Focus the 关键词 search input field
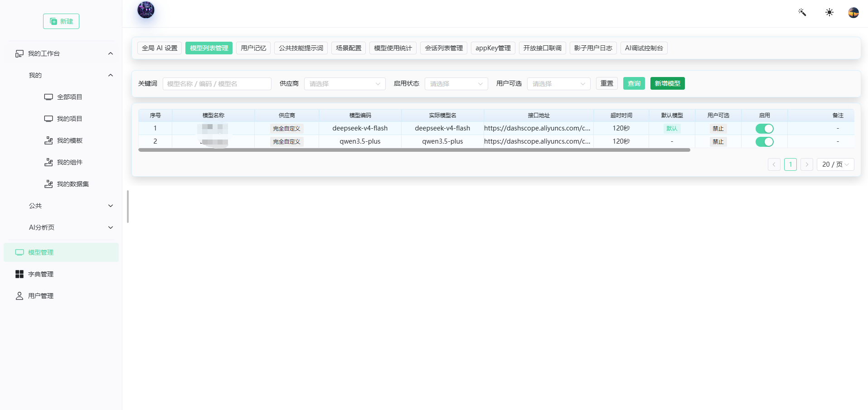The width and height of the screenshot is (868, 410). point(217,84)
